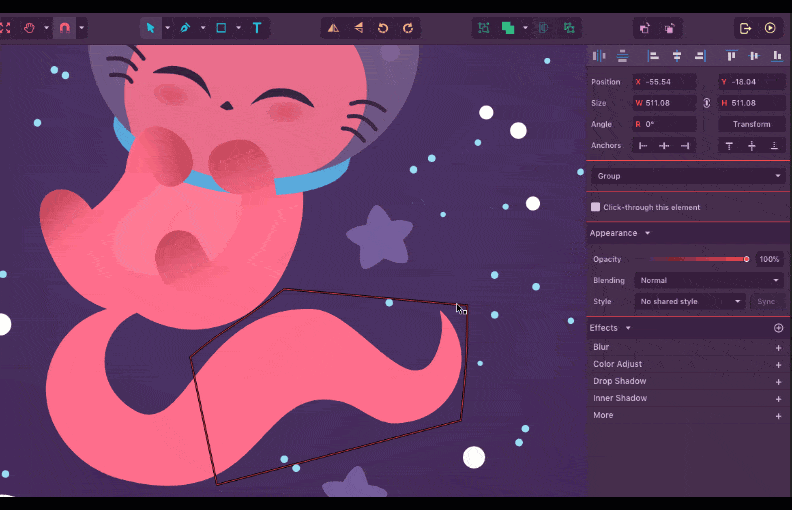Click the Play preview icon
Image resolution: width=792 pixels, height=510 pixels.
(770, 28)
